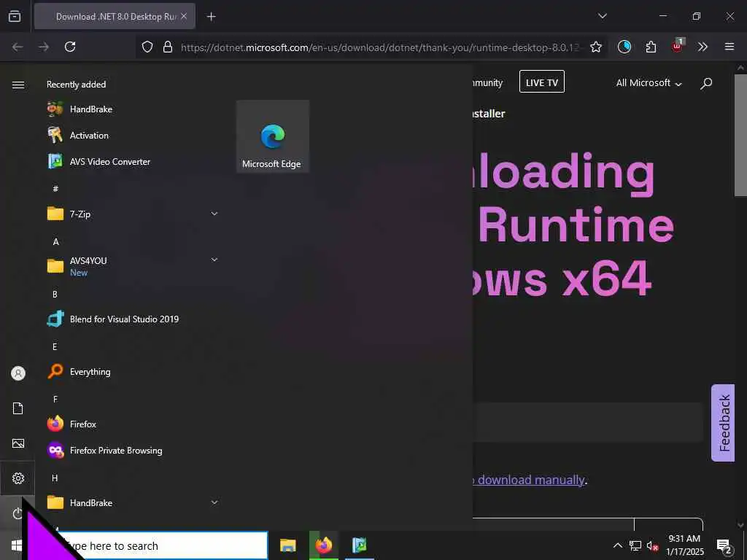Viewport: 747px width, 560px height.
Task: Open Documents from Start sidebar
Action: (18, 408)
